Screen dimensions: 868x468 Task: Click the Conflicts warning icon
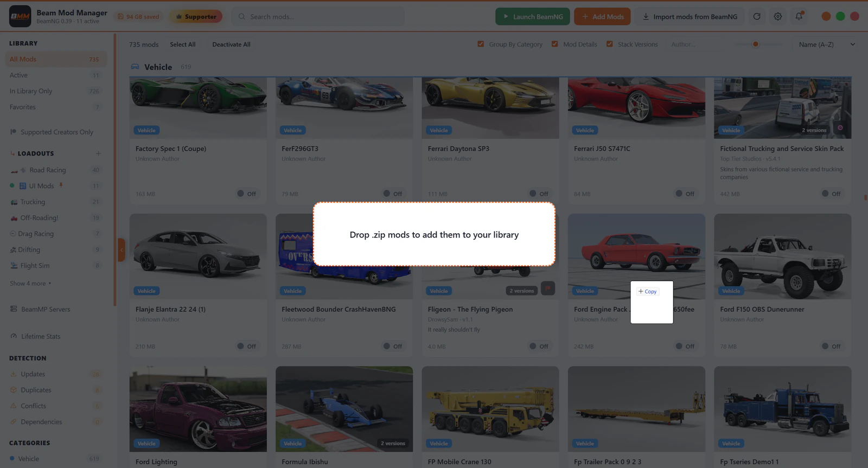pos(14,406)
